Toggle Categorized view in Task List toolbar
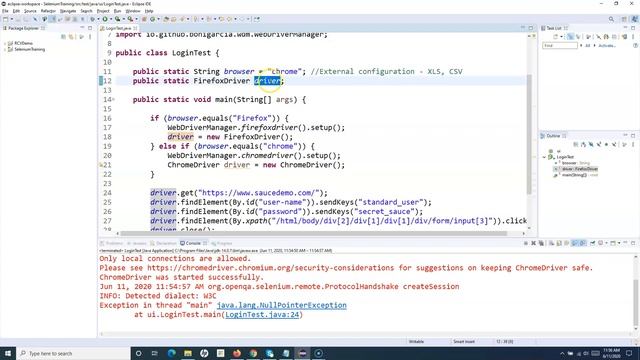Image resolution: width=640 pixels, height=360 pixels. [x=570, y=37]
